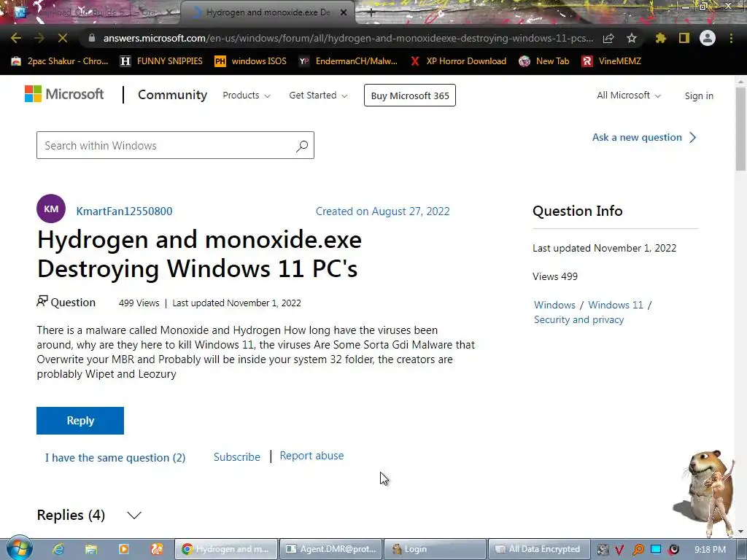Close the Hydrogen and monoxide.exe tab
Screen dimensions: 747x560
click(x=344, y=13)
